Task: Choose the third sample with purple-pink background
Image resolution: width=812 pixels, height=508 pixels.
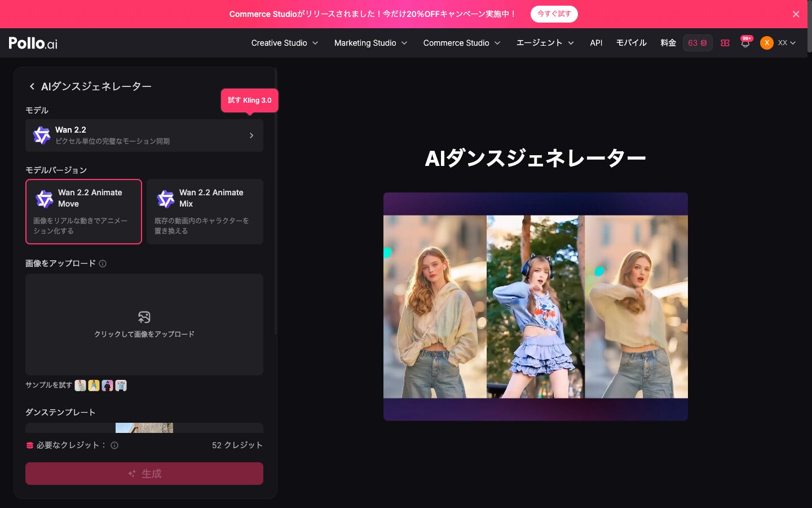Action: pos(107,386)
